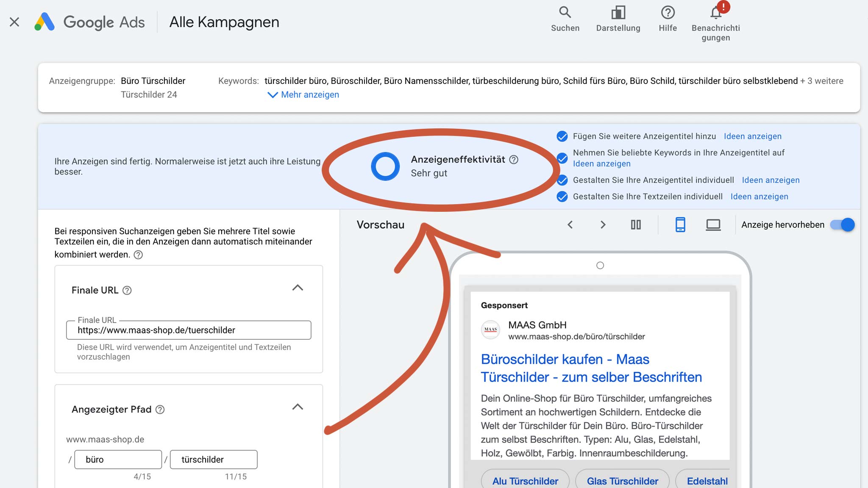The height and width of the screenshot is (488, 868).
Task: Click the first path field containing büro
Action: pyautogui.click(x=118, y=460)
